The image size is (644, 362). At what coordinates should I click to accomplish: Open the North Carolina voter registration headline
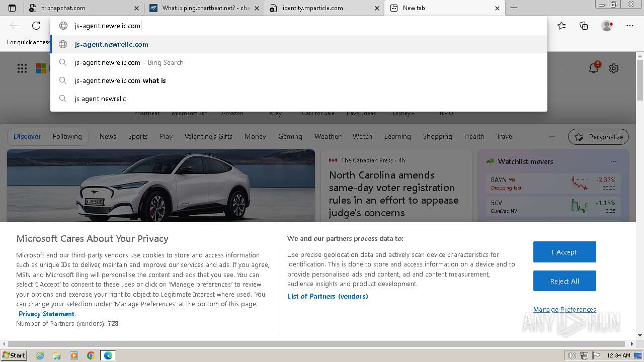394,194
